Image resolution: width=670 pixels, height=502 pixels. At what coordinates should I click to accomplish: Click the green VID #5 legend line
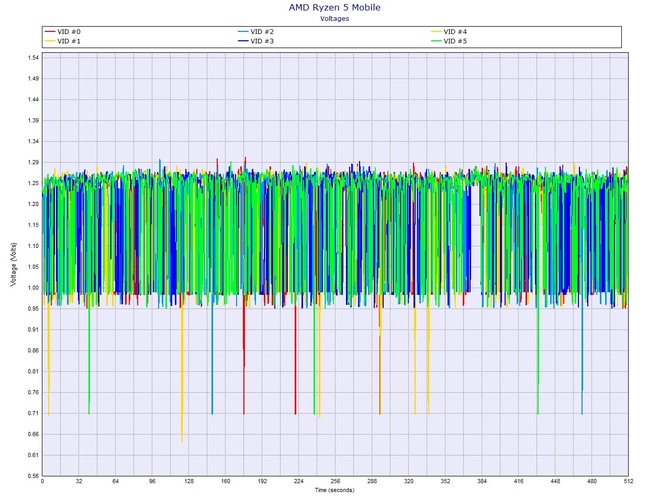coord(436,41)
